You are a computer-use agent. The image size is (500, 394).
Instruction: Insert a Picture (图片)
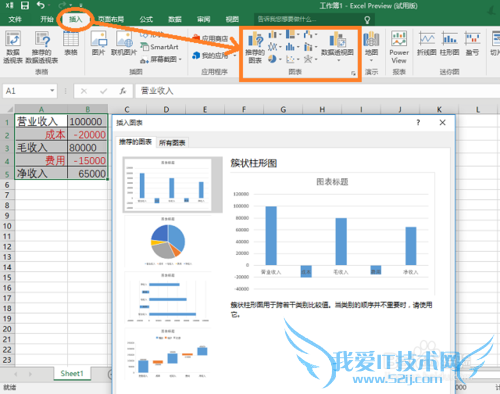99,43
